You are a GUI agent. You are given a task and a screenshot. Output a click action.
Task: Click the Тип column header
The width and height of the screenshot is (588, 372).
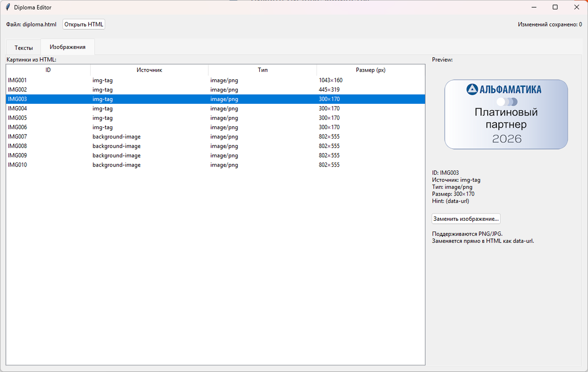pyautogui.click(x=263, y=70)
